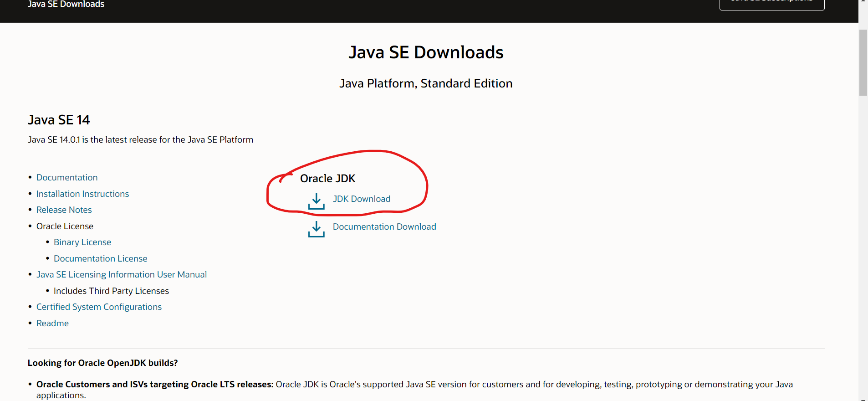The height and width of the screenshot is (401, 868).
Task: Click the Java SE Downloads header title
Action: coord(66,4)
